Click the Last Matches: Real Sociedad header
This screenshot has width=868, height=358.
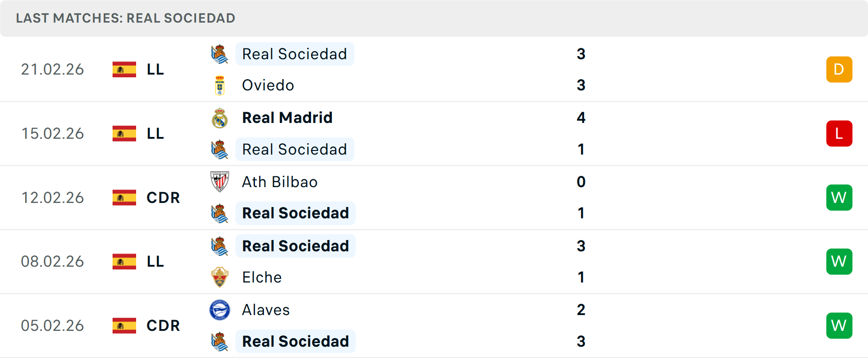126,18
